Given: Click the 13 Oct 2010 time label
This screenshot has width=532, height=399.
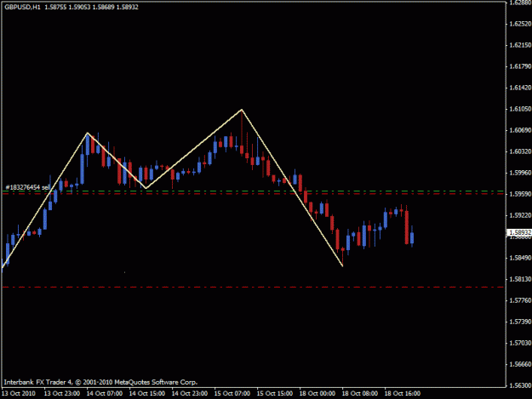Looking at the screenshot, I should (x=19, y=394).
